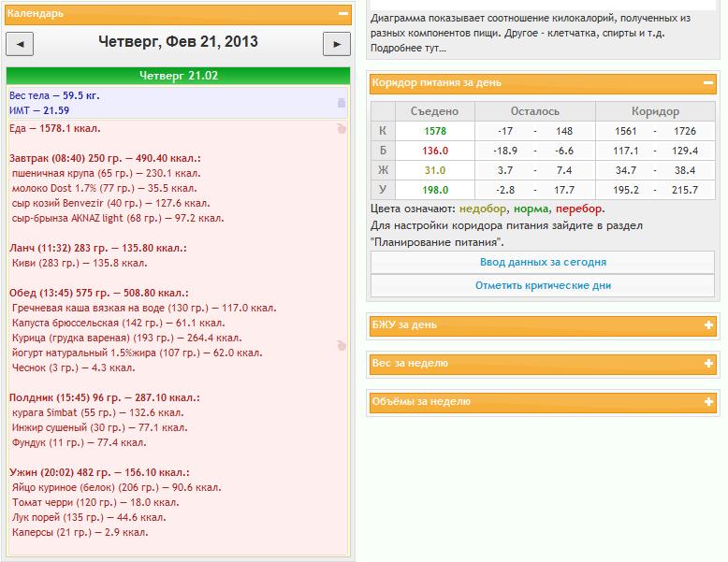Go to previous day with left arrow
The image size is (728, 562).
tap(20, 44)
